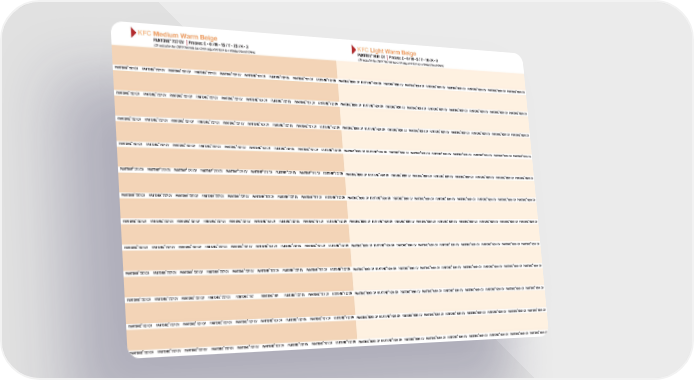Image resolution: width=694 pixels, height=380 pixels.
Task: Click the fine-print note under Light Warm Beige
Action: click(401, 63)
